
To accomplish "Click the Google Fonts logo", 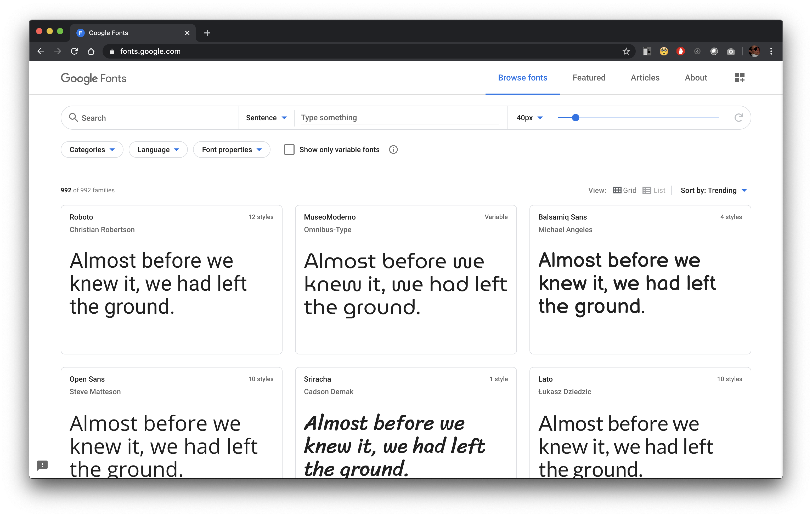I will click(93, 78).
